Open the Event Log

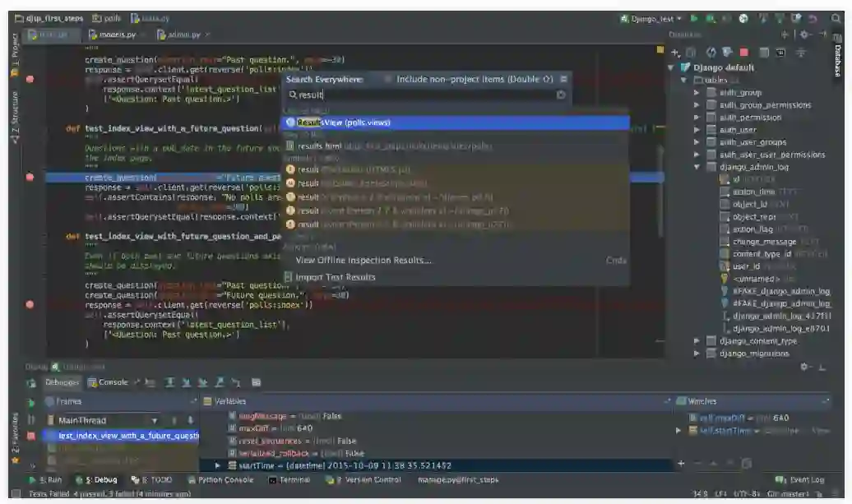point(800,480)
